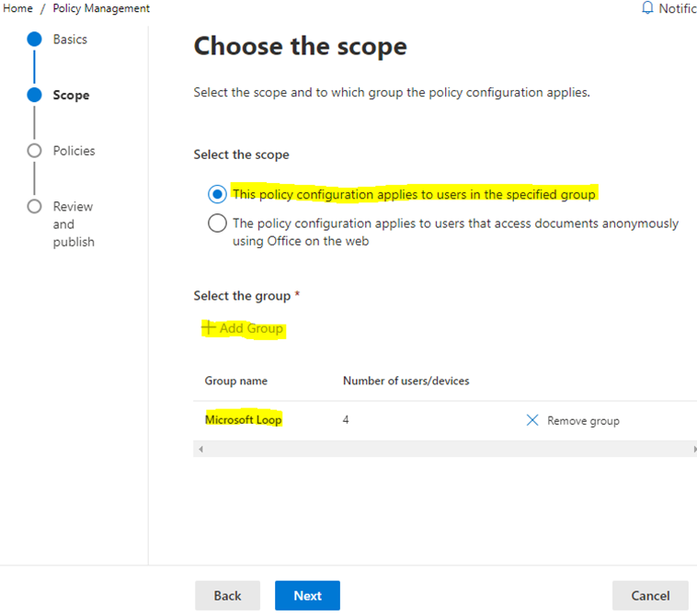Click the notification bell icon
Screen dimensions: 697x616
(x=647, y=8)
